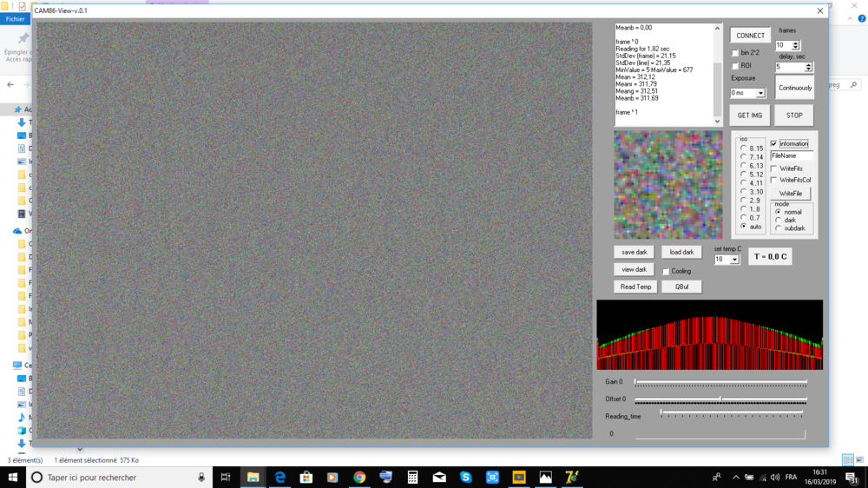868x488 pixels.
Task: Select iso 3..10 radio button
Action: tap(744, 192)
